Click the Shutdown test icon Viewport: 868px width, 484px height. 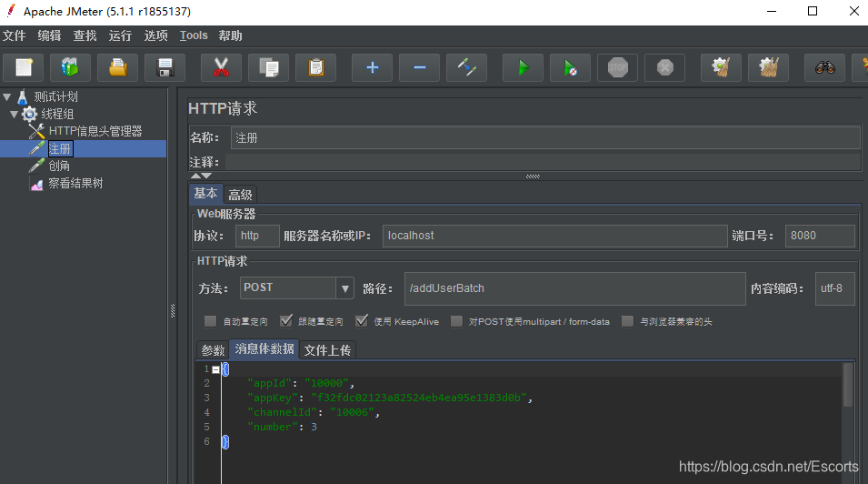pyautogui.click(x=664, y=67)
